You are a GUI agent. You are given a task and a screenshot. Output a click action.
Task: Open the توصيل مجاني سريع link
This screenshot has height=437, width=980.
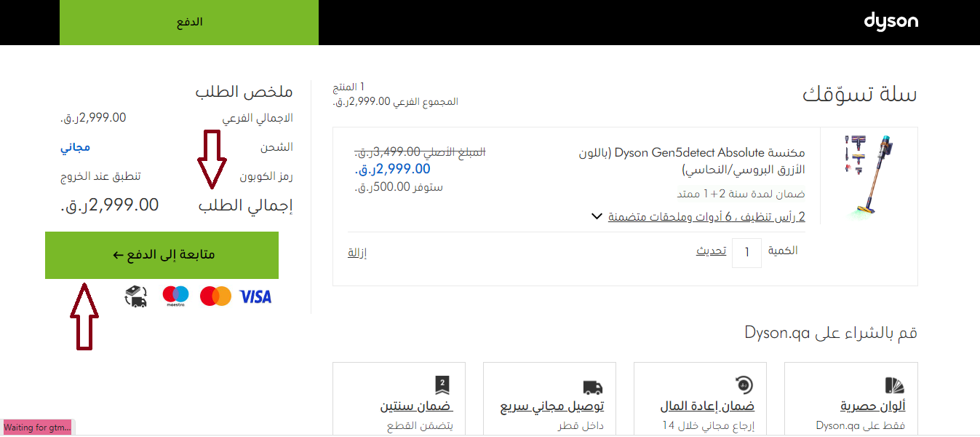click(x=552, y=406)
